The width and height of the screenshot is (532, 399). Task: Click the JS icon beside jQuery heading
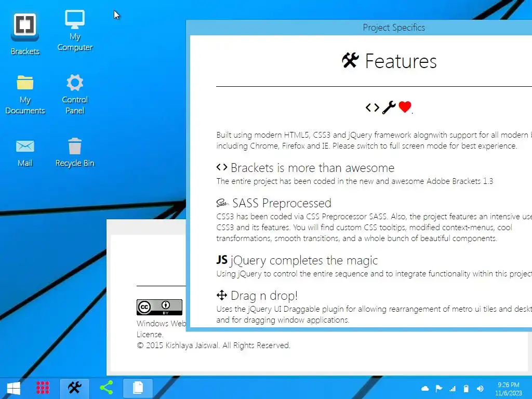222,260
